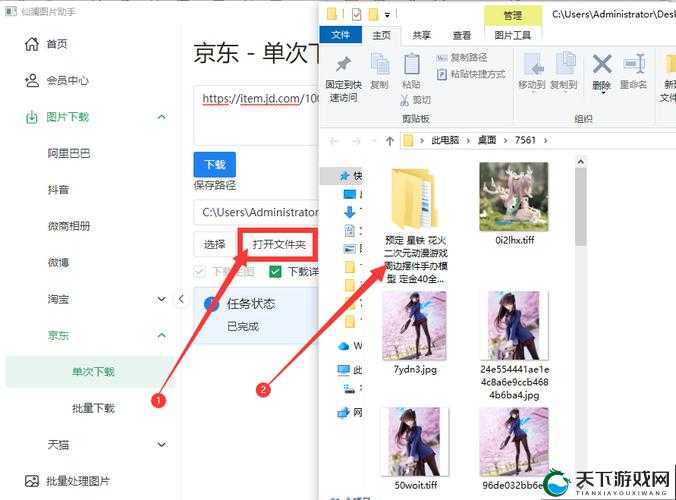676x500 pixels.
Task: Click the downloads arrow in nav pane
Action: [349, 212]
